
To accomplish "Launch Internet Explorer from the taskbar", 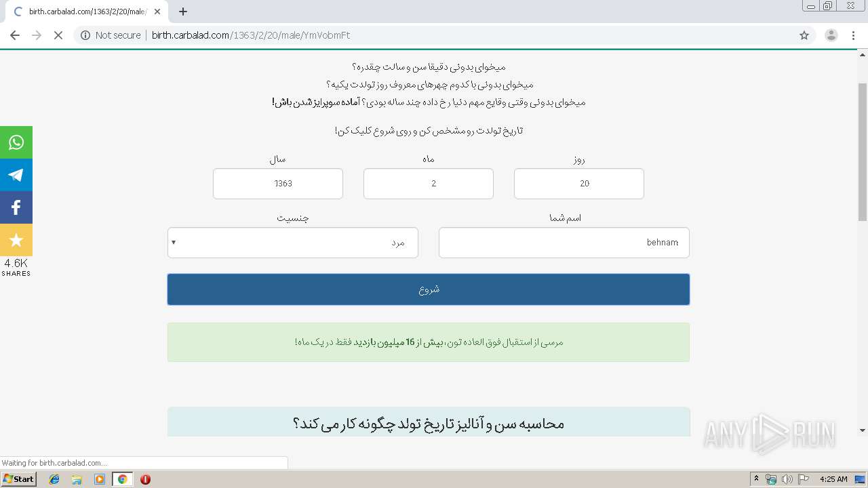I will click(x=54, y=479).
